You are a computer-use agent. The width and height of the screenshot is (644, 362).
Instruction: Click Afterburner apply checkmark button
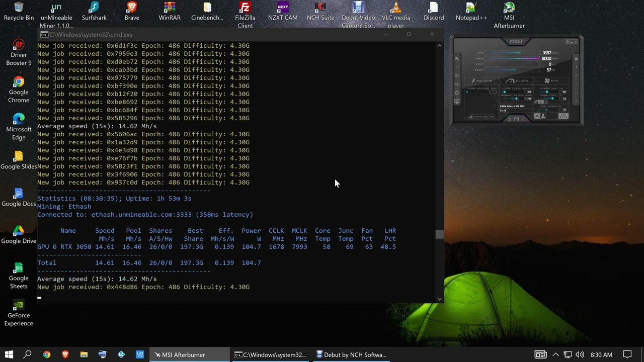tap(523, 119)
